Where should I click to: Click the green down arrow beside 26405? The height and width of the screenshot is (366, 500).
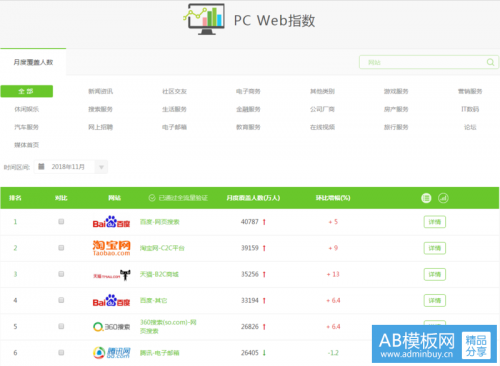(264, 353)
